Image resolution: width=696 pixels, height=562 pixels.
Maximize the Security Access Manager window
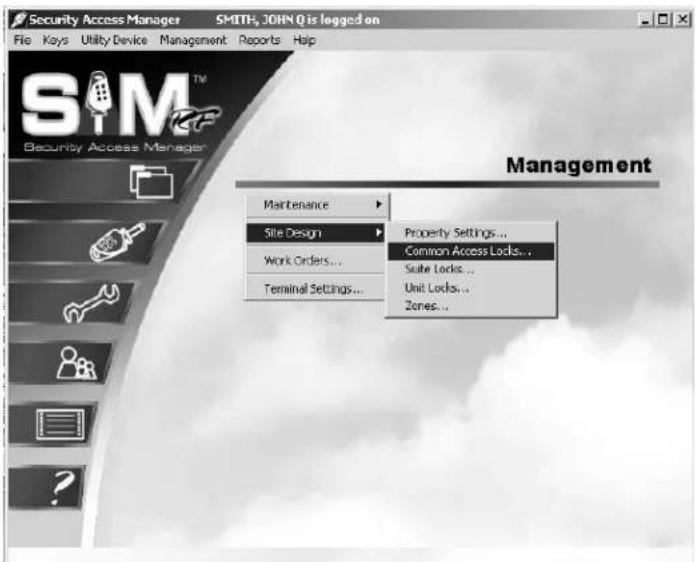point(664,20)
